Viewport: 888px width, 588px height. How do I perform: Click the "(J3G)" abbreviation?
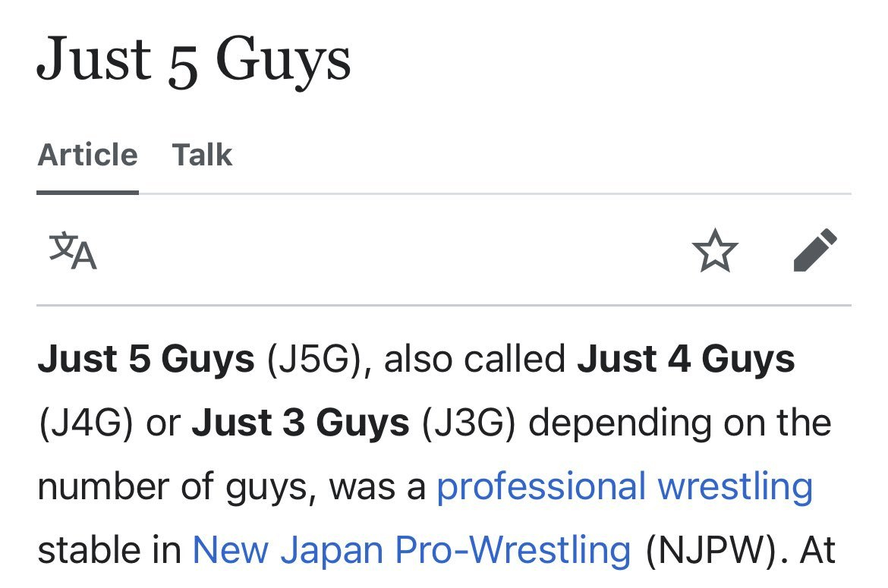468,423
